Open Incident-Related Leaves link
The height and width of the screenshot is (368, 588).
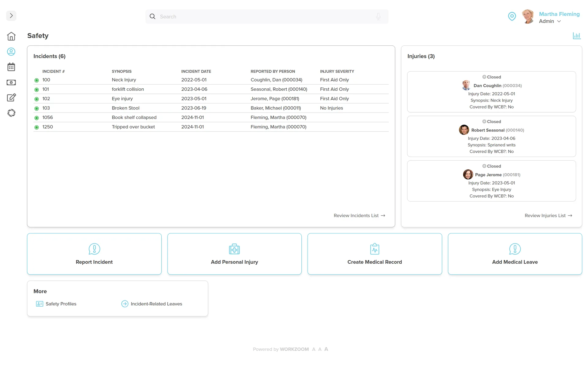[x=156, y=304]
